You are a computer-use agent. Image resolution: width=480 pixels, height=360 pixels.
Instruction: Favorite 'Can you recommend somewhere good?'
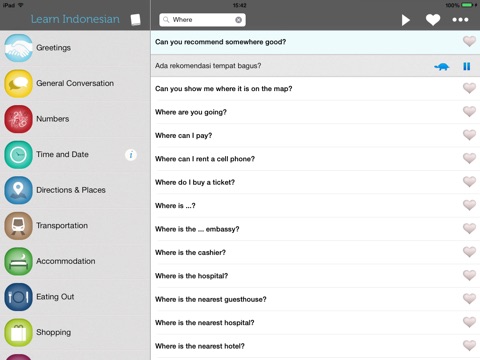click(469, 42)
